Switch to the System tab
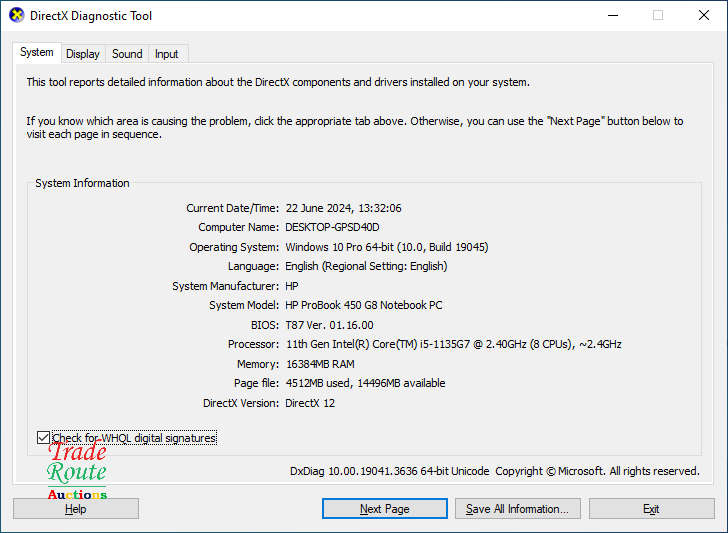 [37, 53]
